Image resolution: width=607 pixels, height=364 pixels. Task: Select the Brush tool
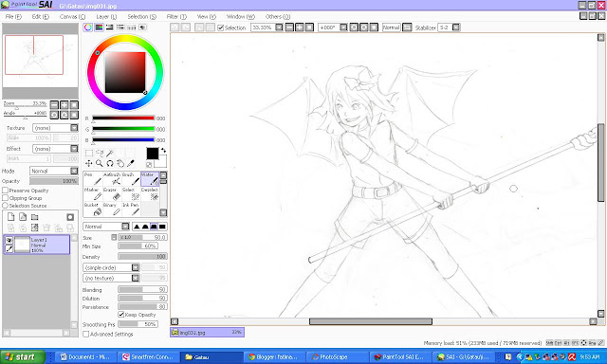click(131, 179)
